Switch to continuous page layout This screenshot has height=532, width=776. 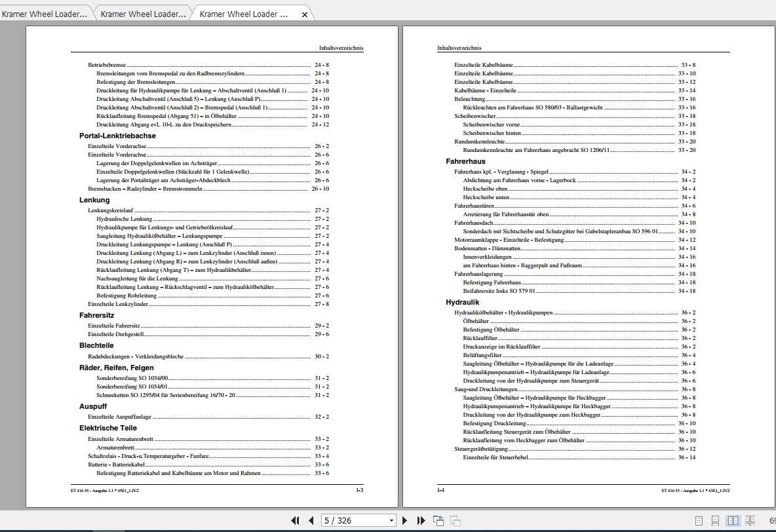click(715, 521)
